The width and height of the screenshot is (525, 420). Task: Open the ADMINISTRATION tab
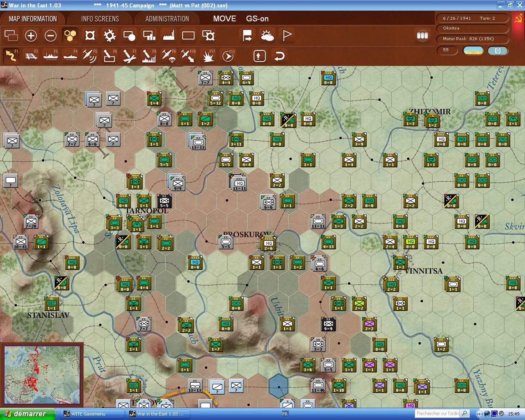[167, 19]
